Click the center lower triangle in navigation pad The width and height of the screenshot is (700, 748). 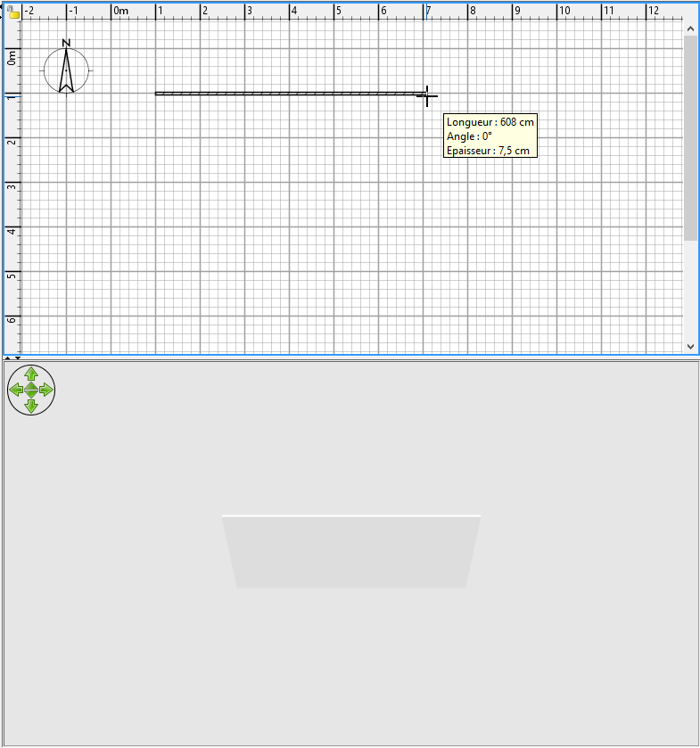tap(31, 395)
